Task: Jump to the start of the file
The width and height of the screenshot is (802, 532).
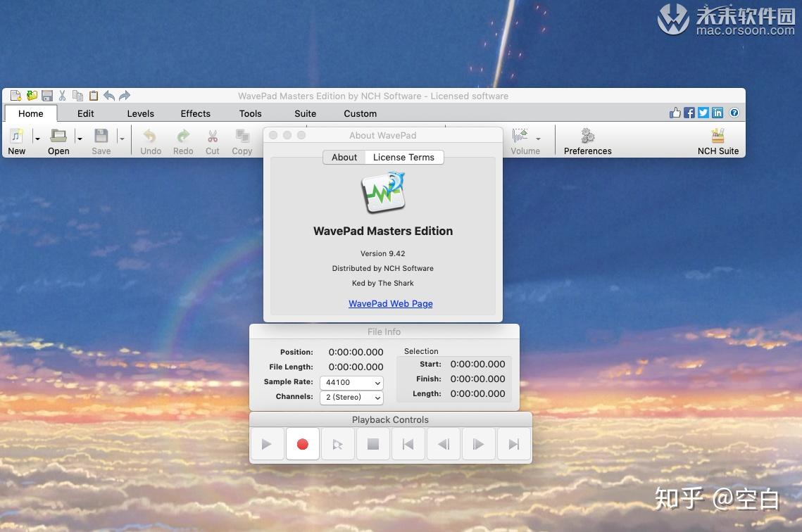Action: click(408, 444)
